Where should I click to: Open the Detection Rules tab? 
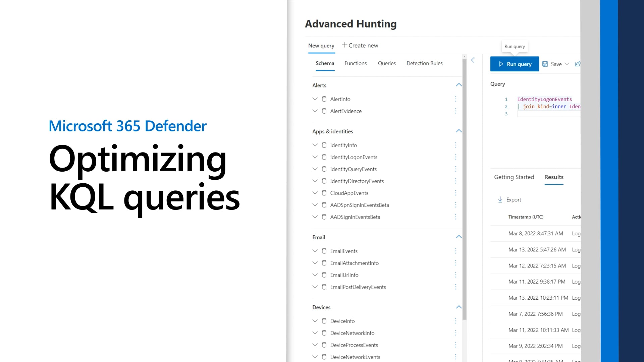pos(424,63)
